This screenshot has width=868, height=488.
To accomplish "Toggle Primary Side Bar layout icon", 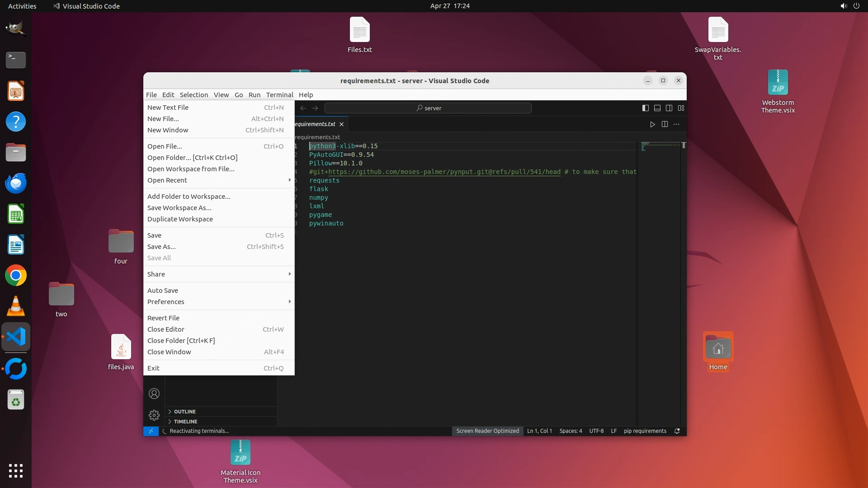I will tap(646, 108).
